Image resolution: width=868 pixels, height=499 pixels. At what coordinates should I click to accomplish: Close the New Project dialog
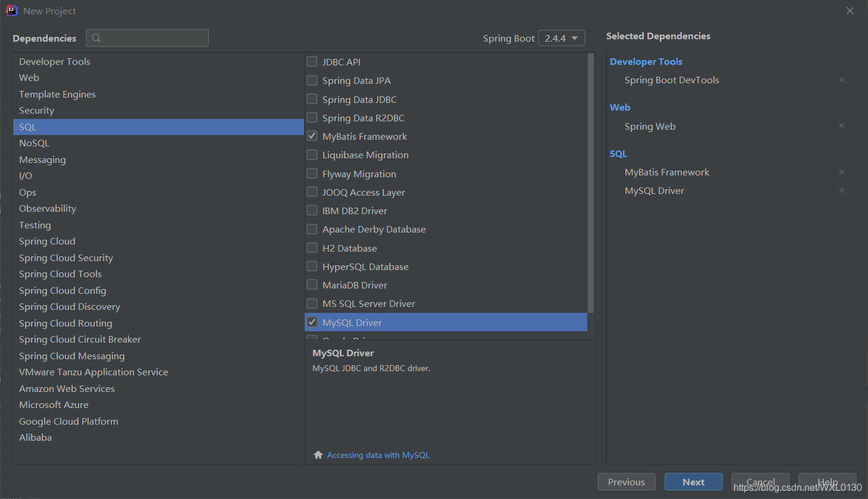coord(850,11)
